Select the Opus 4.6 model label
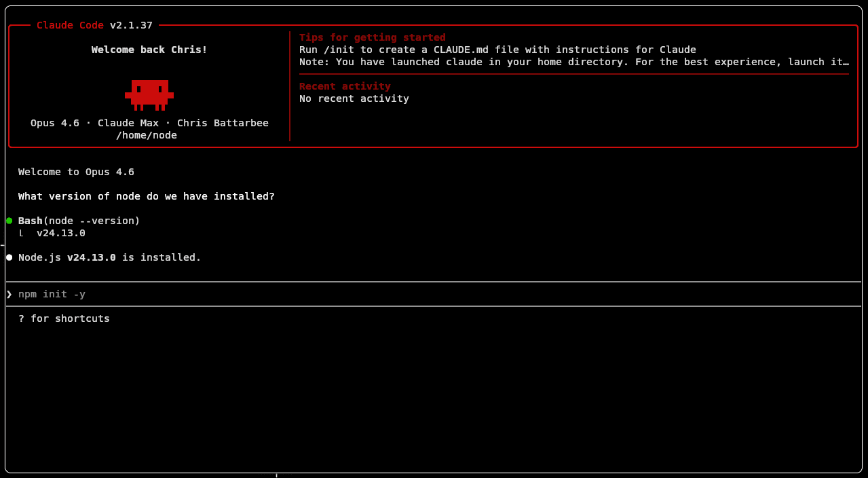This screenshot has height=478, width=868. point(54,123)
